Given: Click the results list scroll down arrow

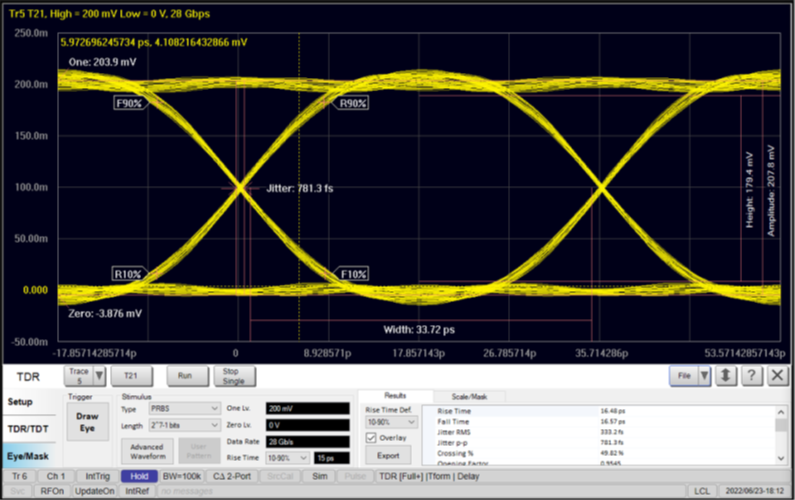Looking at the screenshot, I should click(x=781, y=458).
